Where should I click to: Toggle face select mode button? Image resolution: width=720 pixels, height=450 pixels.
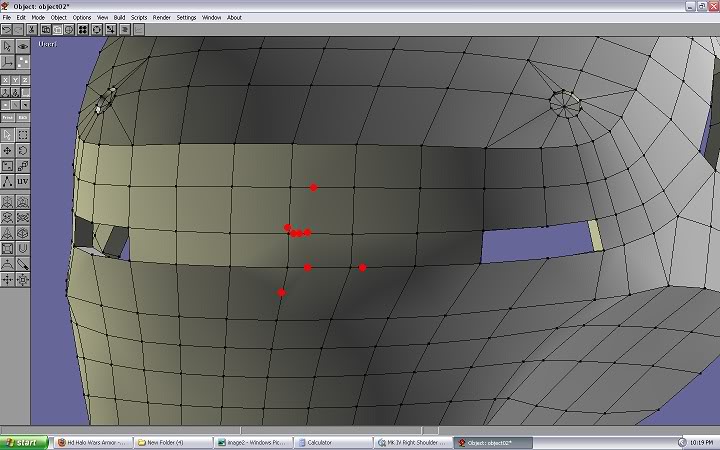(x=25, y=105)
